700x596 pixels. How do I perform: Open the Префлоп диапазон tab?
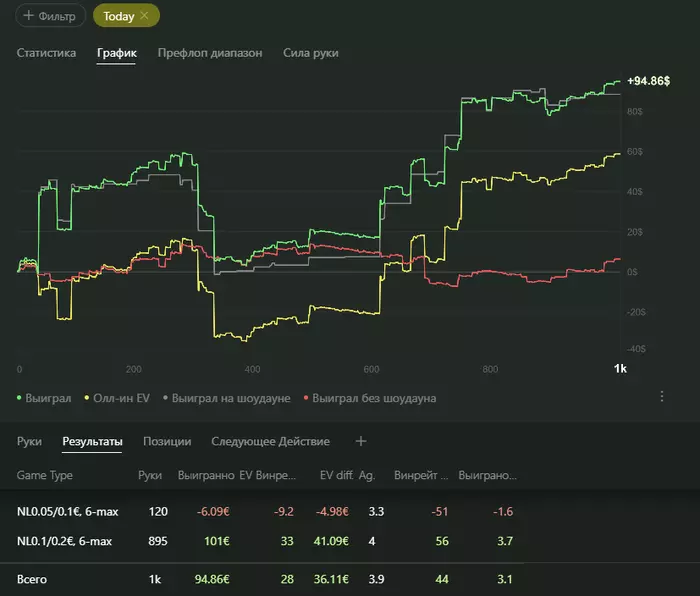pyautogui.click(x=210, y=53)
